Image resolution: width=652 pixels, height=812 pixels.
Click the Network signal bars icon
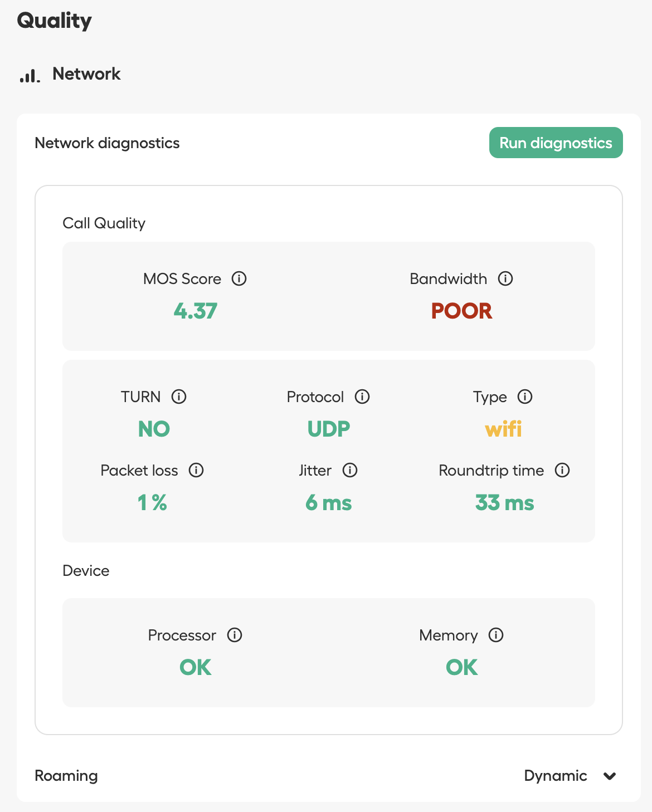(x=30, y=76)
